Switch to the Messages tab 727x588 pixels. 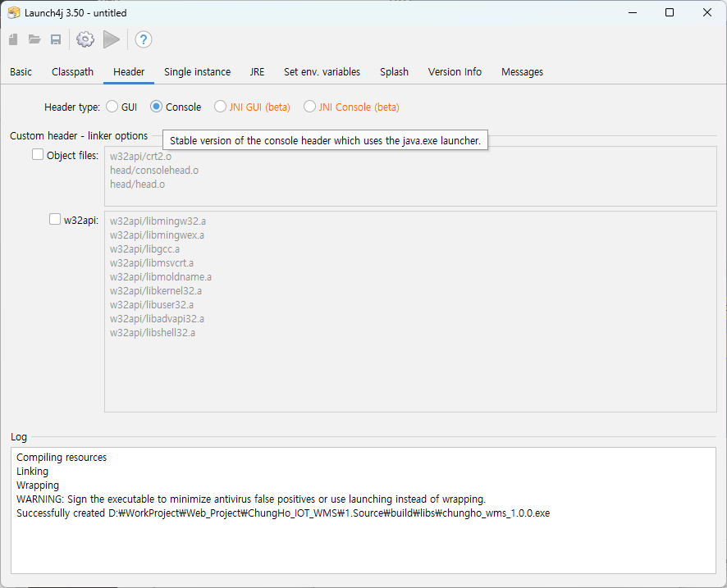point(522,72)
